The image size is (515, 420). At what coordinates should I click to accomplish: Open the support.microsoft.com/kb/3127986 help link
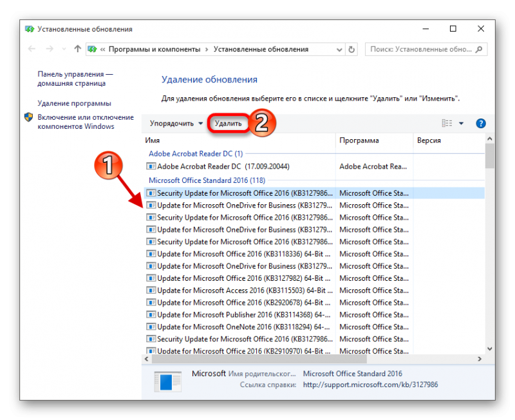click(370, 385)
